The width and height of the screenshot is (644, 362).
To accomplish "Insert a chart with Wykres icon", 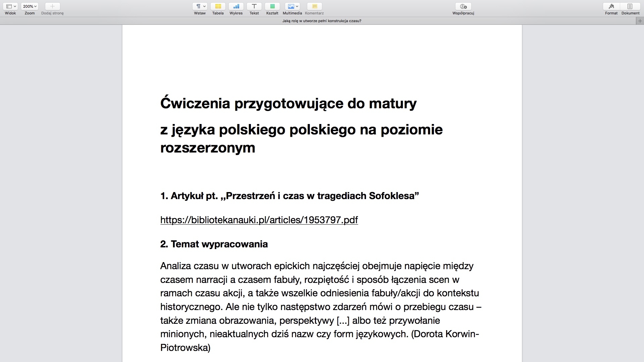I will 236,6.
